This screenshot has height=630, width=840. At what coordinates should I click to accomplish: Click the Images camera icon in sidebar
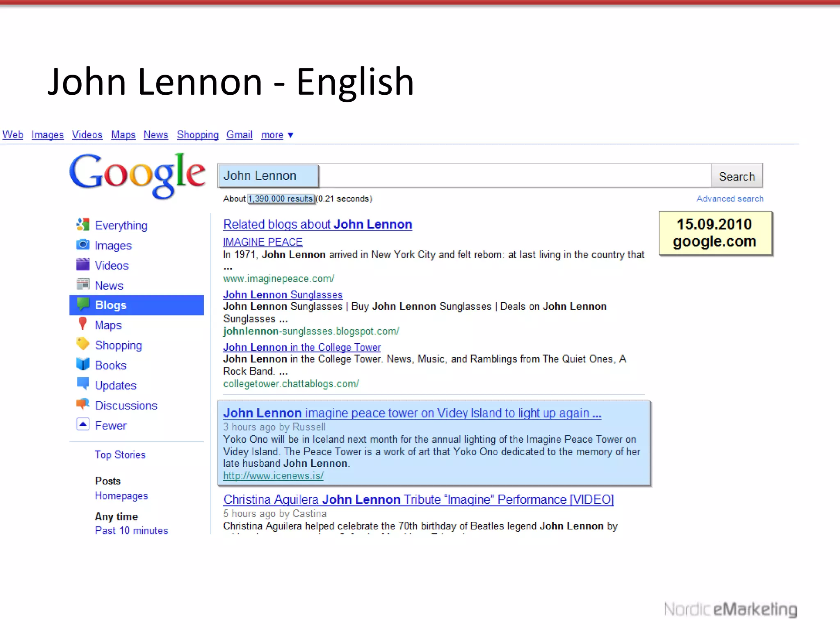tap(83, 244)
